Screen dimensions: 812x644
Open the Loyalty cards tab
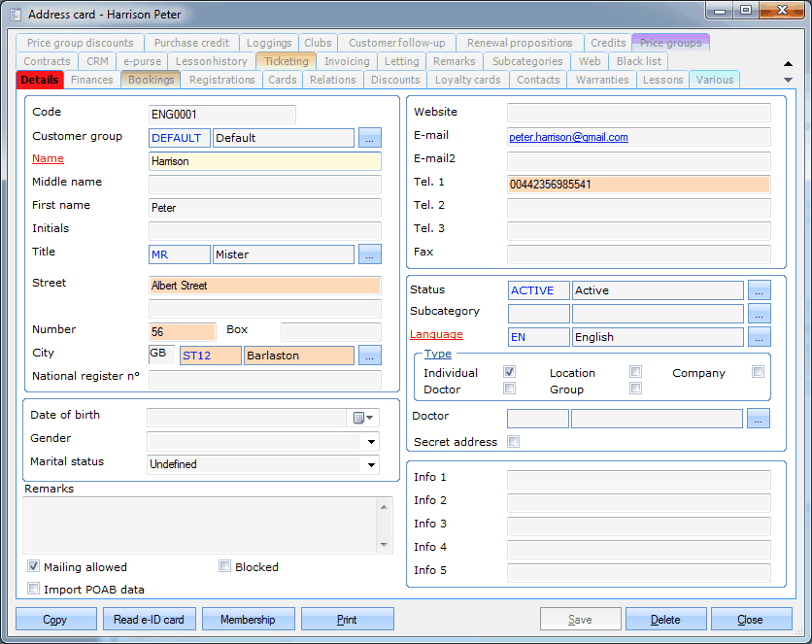467,80
